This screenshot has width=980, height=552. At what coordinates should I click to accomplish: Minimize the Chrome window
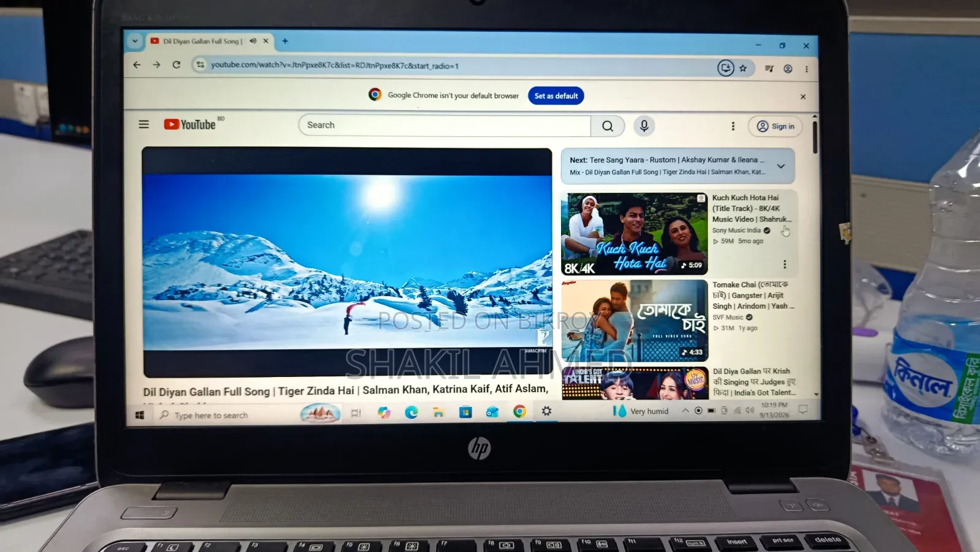(758, 45)
